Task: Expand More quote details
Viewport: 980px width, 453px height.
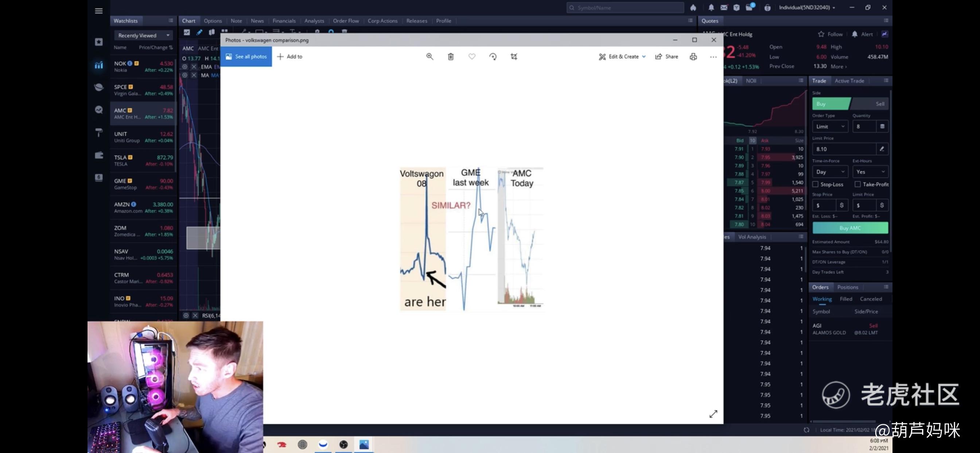Action: [x=839, y=66]
